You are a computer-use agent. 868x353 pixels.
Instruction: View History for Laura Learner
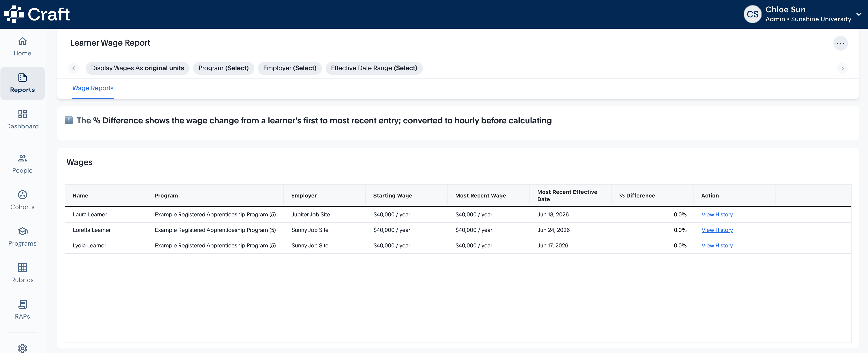(717, 214)
